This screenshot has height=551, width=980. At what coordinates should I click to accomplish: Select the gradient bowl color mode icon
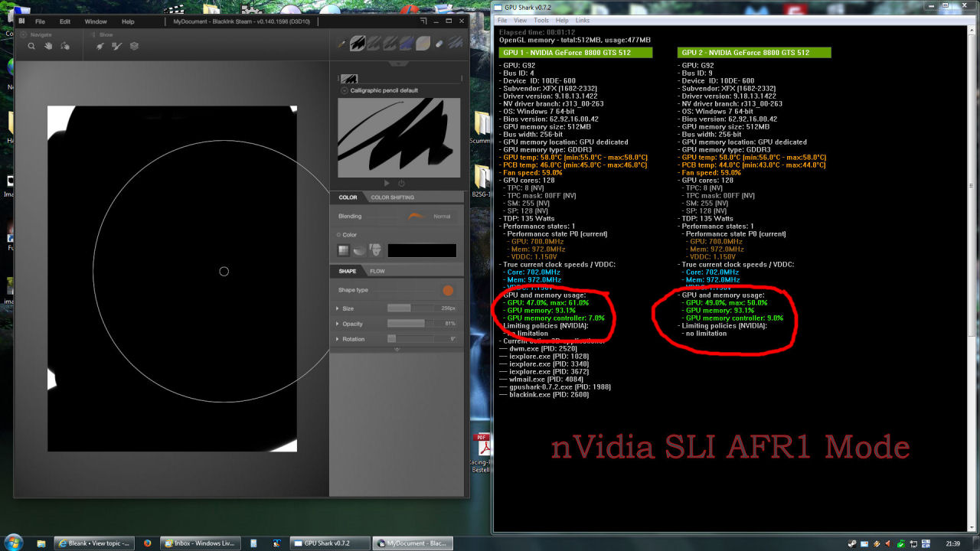pyautogui.click(x=360, y=250)
